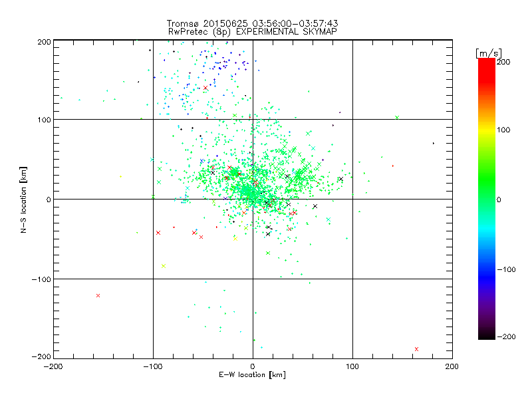
Task: Click the isolated red X marker near -155, -120
Action: [x=98, y=295]
